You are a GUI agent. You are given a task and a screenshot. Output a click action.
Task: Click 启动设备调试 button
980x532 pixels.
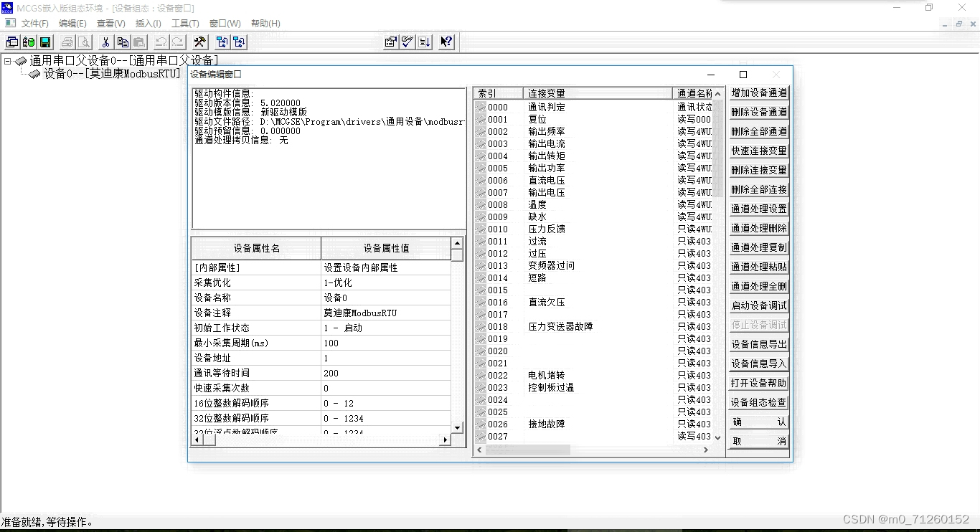pyautogui.click(x=758, y=306)
